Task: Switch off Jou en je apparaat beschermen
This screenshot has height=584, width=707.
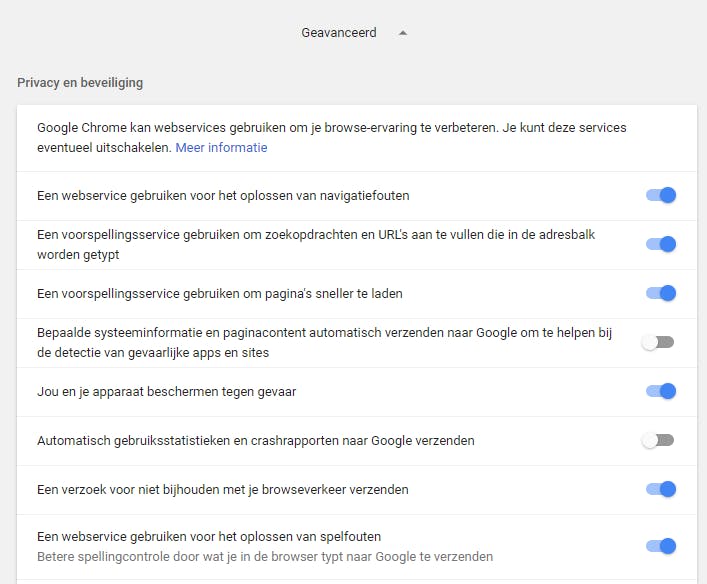Action: click(x=661, y=391)
